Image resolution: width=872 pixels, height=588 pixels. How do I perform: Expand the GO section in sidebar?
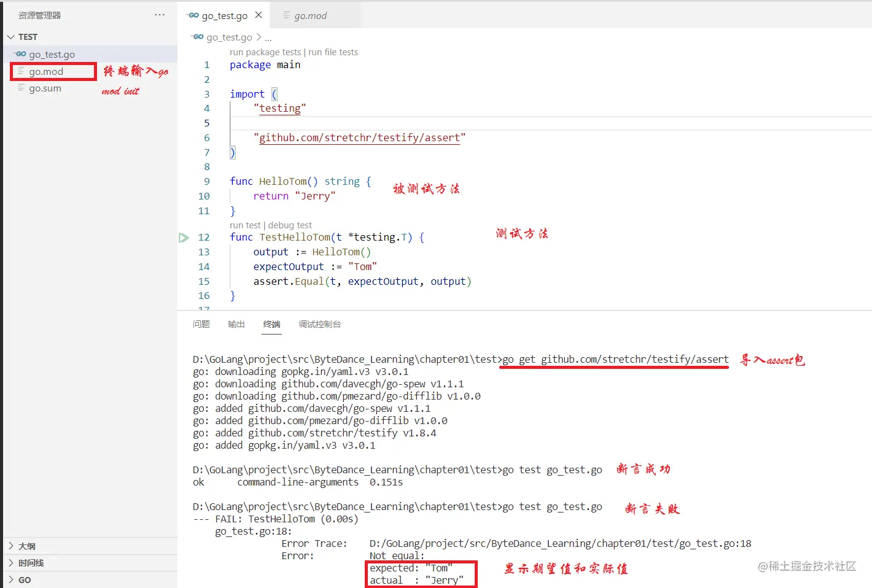[90, 580]
